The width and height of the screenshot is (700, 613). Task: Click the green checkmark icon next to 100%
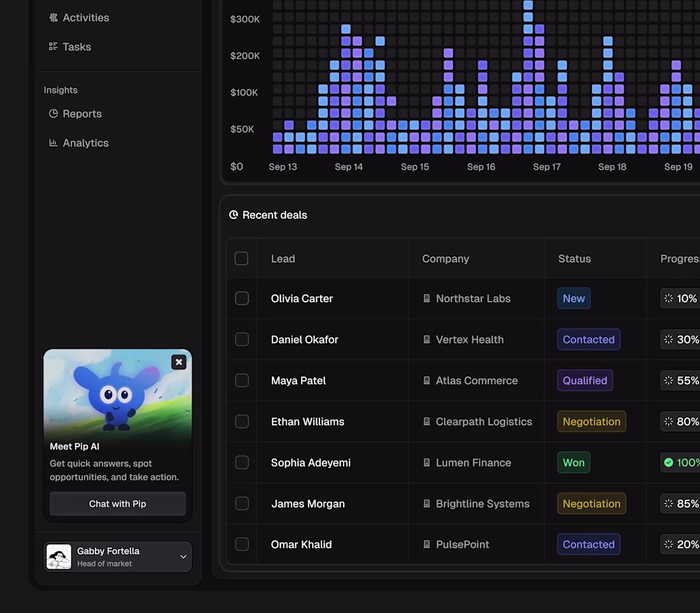pos(668,463)
